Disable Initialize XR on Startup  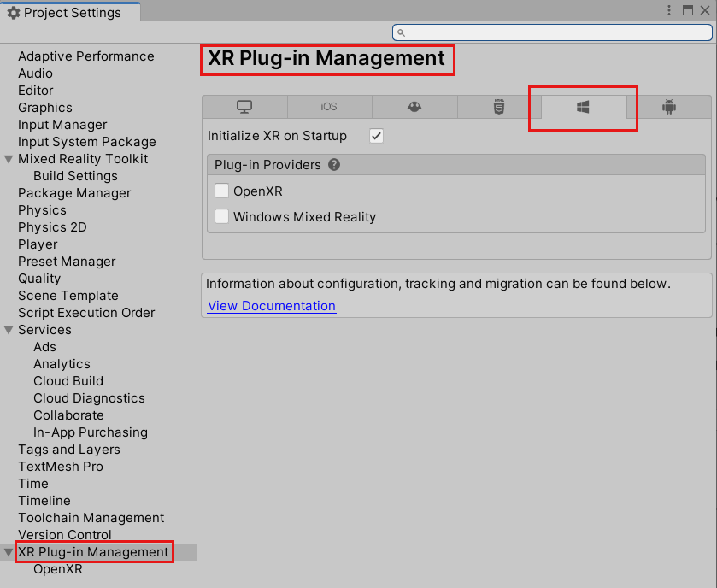point(376,135)
